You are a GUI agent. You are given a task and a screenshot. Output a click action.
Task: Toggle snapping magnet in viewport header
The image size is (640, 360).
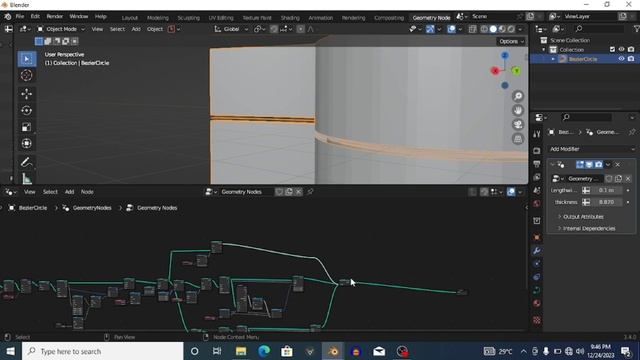click(x=274, y=29)
